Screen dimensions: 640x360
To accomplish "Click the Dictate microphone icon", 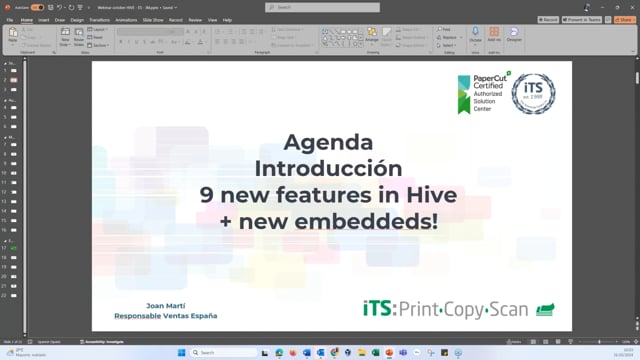I will click(x=475, y=32).
